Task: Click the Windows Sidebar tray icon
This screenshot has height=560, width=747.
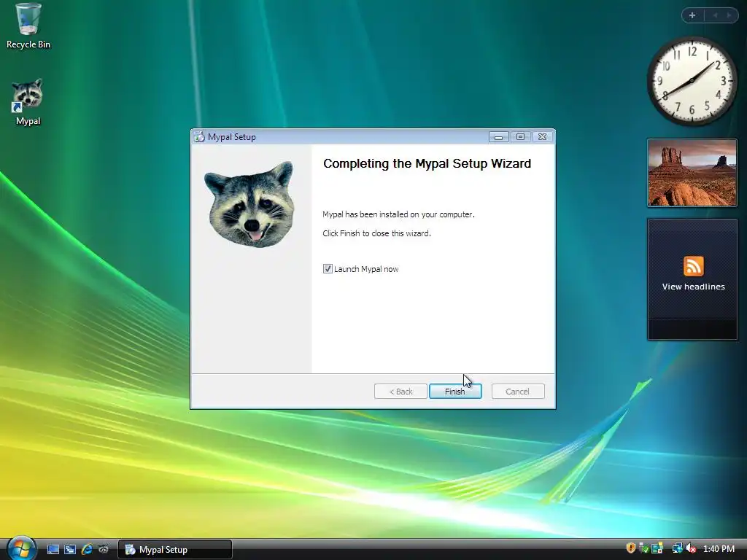Action: (x=657, y=548)
